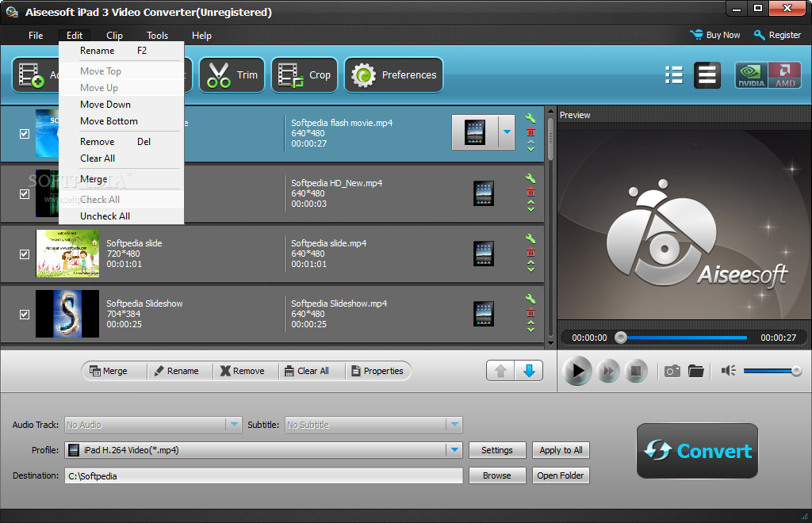Expand profile dropdown arrow for flash movie row
The image size is (812, 523).
tap(507, 132)
